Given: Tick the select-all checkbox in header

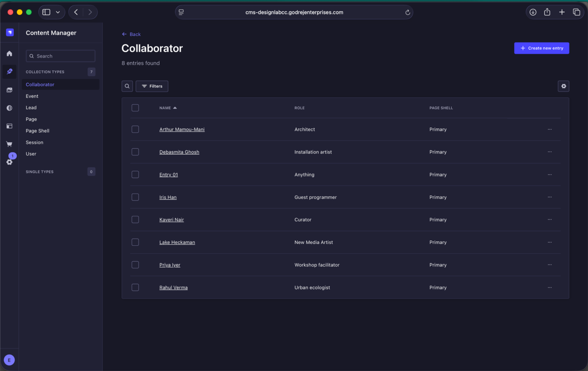Looking at the screenshot, I should click(x=135, y=108).
